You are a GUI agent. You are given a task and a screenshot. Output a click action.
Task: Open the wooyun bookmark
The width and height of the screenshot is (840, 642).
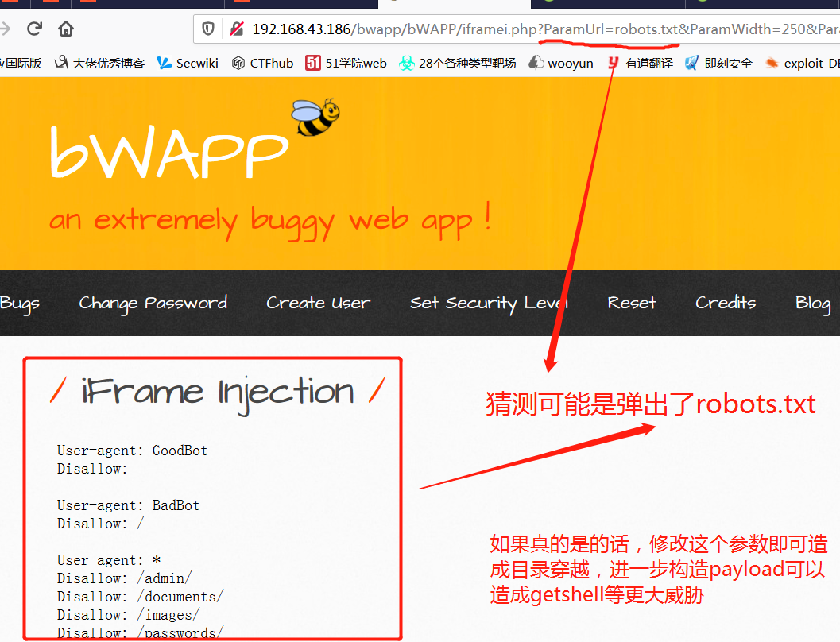click(561, 63)
